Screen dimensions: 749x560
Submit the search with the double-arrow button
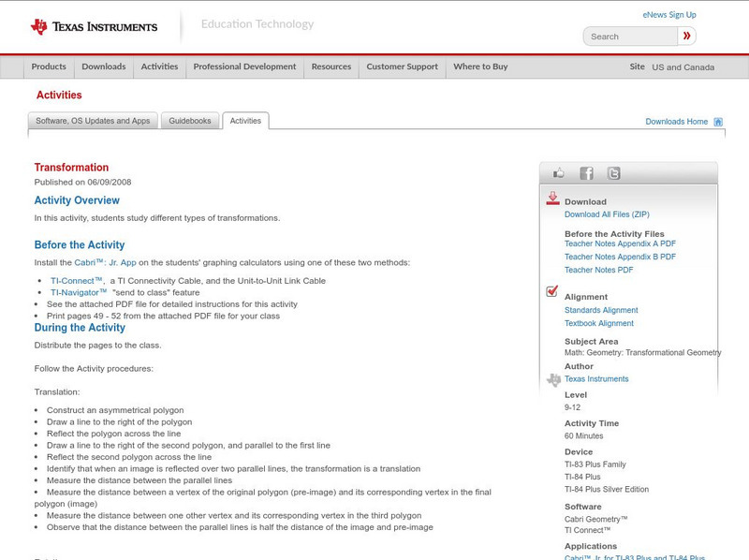(686, 35)
